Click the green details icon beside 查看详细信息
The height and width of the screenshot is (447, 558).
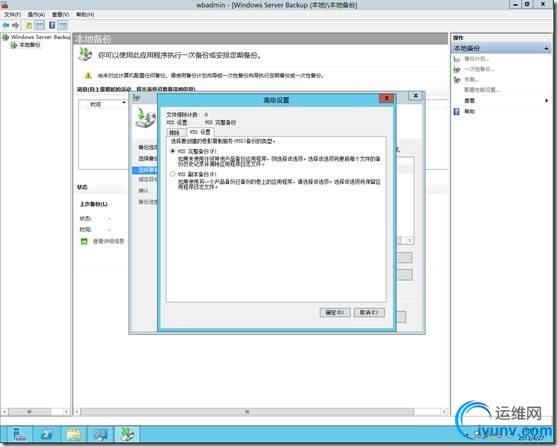tap(84, 241)
